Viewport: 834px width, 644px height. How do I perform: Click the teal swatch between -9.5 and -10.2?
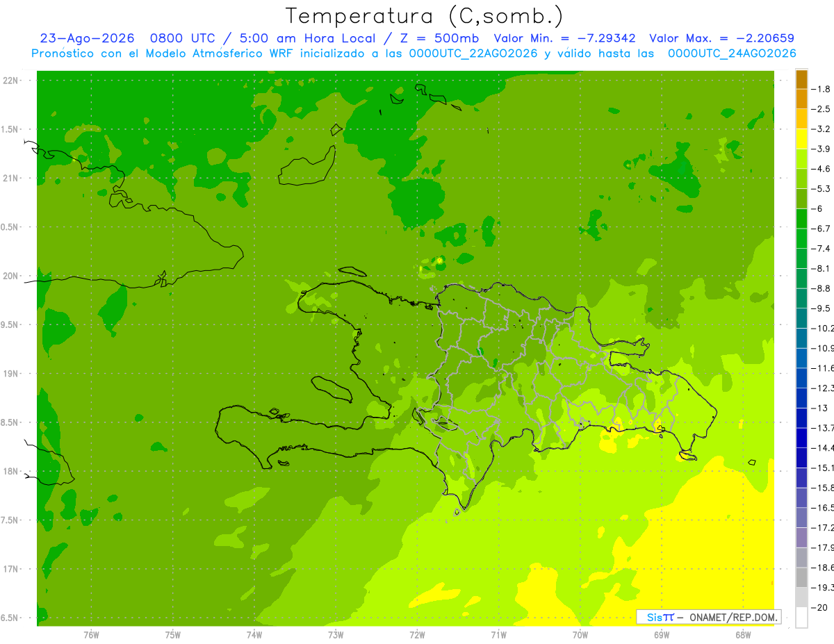coord(801,318)
